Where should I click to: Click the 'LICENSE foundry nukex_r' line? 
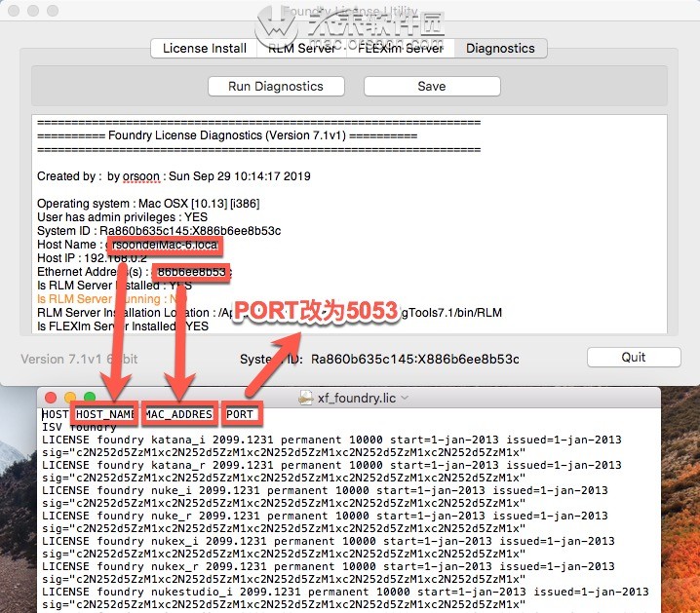tap(329, 566)
